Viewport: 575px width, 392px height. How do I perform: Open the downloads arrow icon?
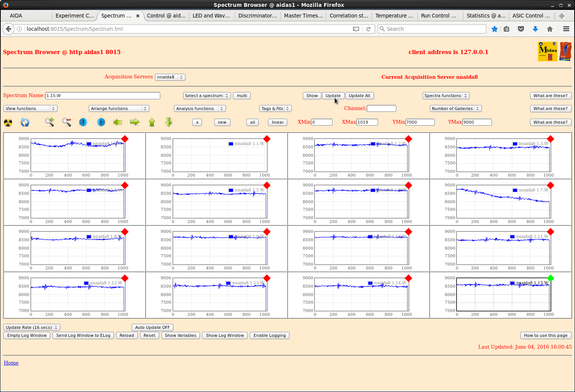535,29
